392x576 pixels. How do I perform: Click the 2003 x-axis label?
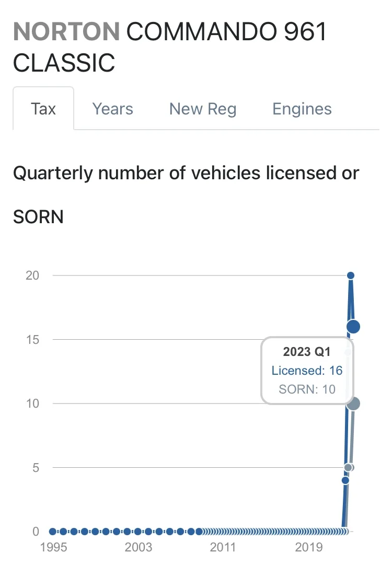[138, 548]
